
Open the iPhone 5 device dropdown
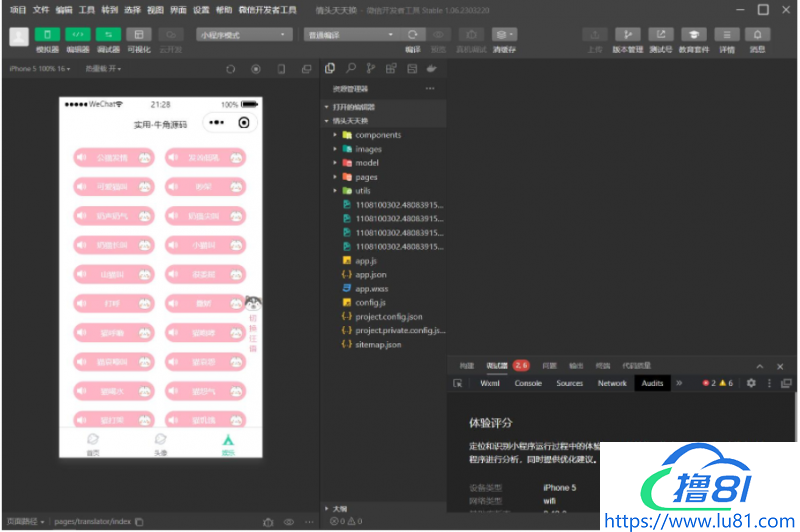pyautogui.click(x=40, y=69)
